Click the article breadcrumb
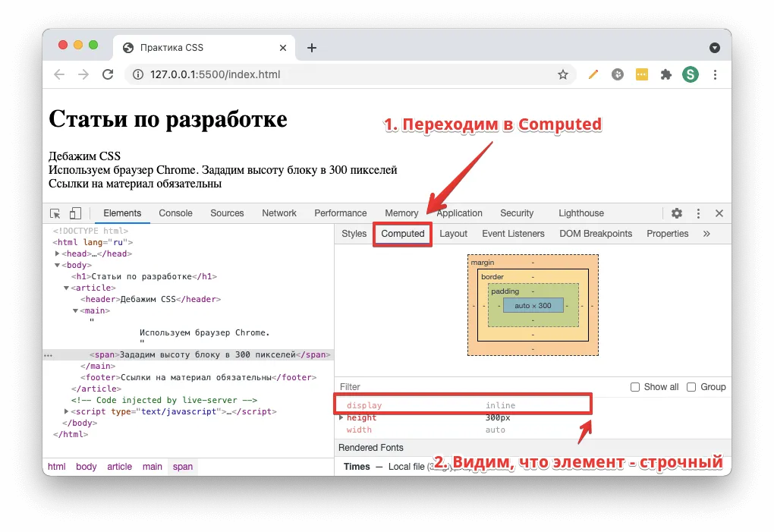 point(119,467)
